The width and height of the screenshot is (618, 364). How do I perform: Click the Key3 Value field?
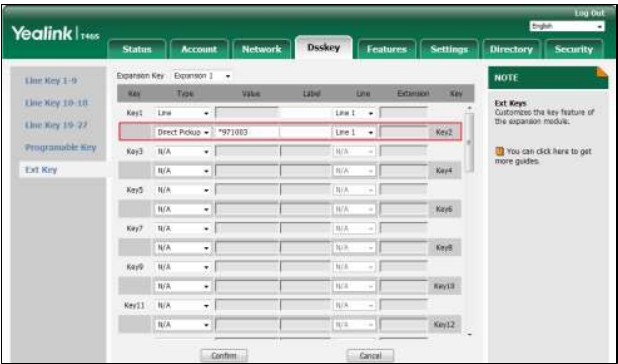click(x=247, y=151)
